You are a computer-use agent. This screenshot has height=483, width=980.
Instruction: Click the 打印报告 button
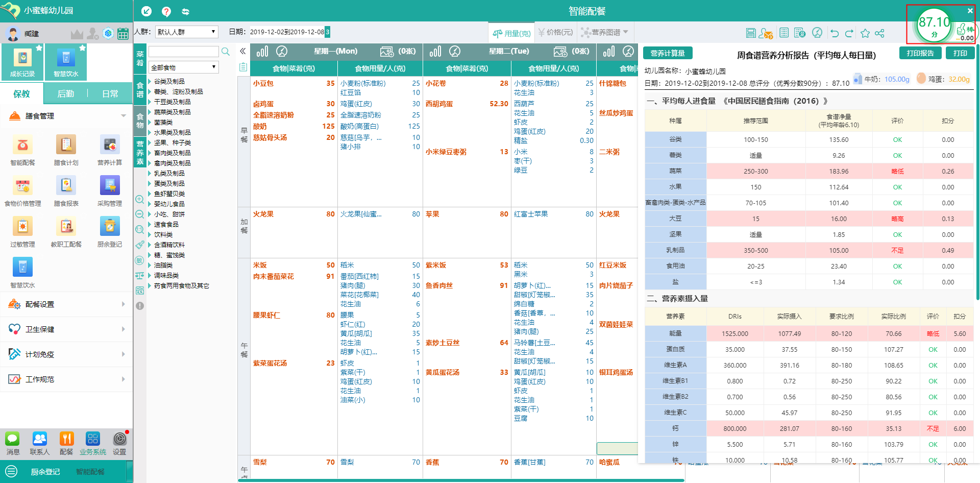(920, 53)
